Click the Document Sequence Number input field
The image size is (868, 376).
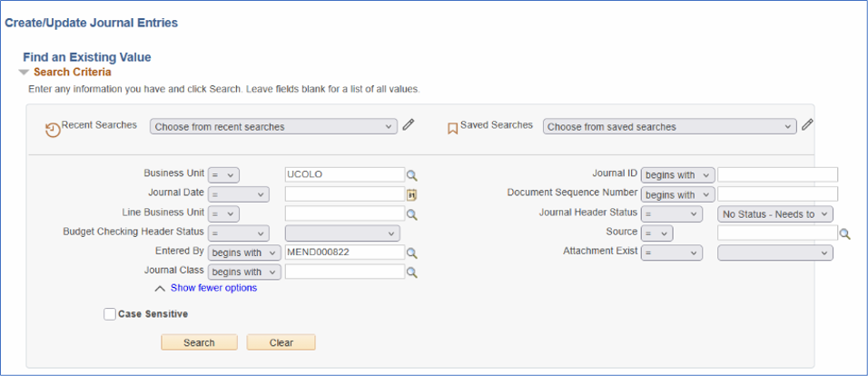coord(777,194)
